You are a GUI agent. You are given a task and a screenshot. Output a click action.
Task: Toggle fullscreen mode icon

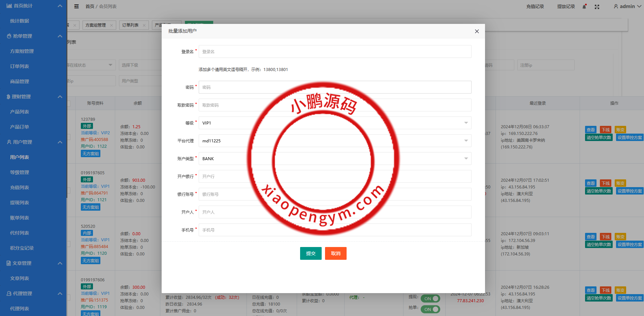(597, 7)
